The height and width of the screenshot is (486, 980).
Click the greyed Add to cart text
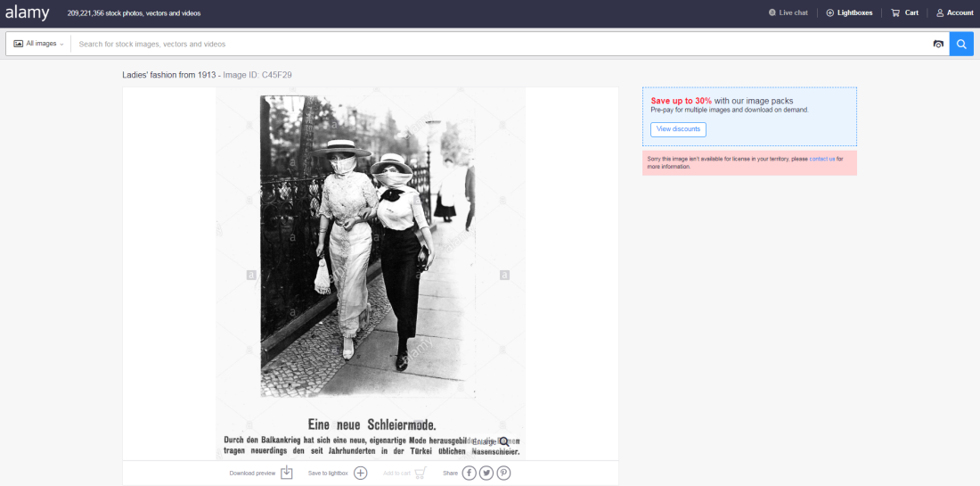[x=396, y=474]
